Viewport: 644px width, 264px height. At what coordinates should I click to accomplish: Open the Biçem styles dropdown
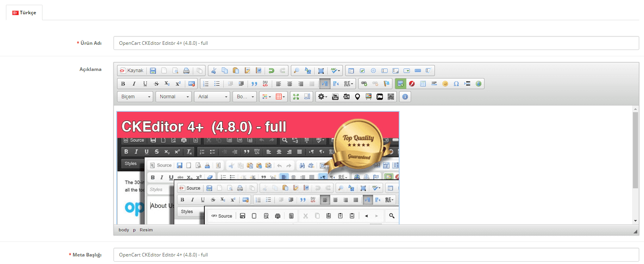(135, 97)
